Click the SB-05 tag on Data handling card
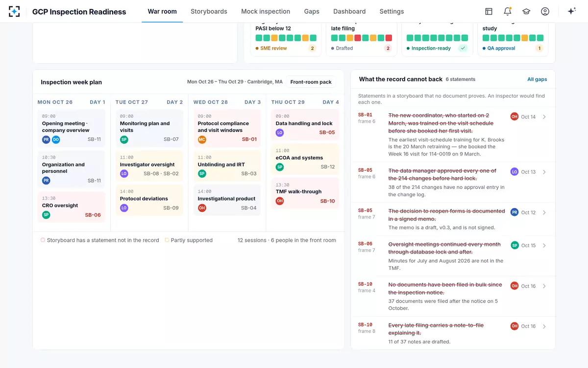The image size is (588, 368). coord(327,132)
